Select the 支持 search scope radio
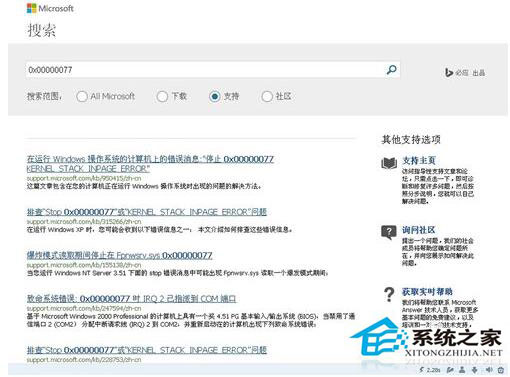510x377 pixels. [x=215, y=97]
